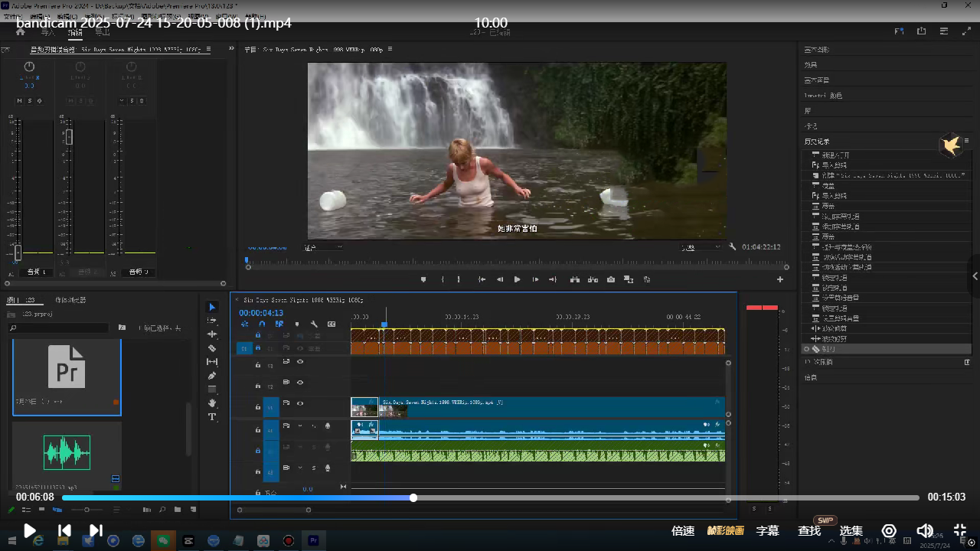Click the Premiere Pro taskbar icon
This screenshot has height=551, width=980.
tap(312, 540)
